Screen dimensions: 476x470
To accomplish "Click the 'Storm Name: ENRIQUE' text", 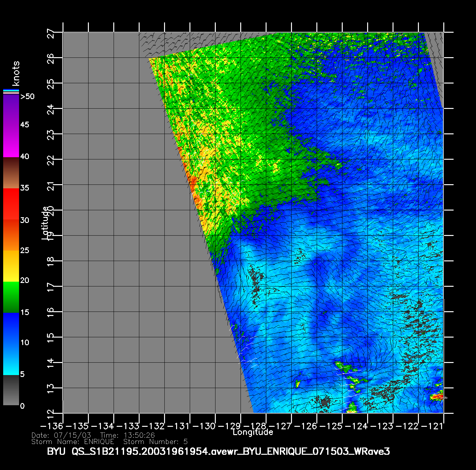I will point(73,442).
